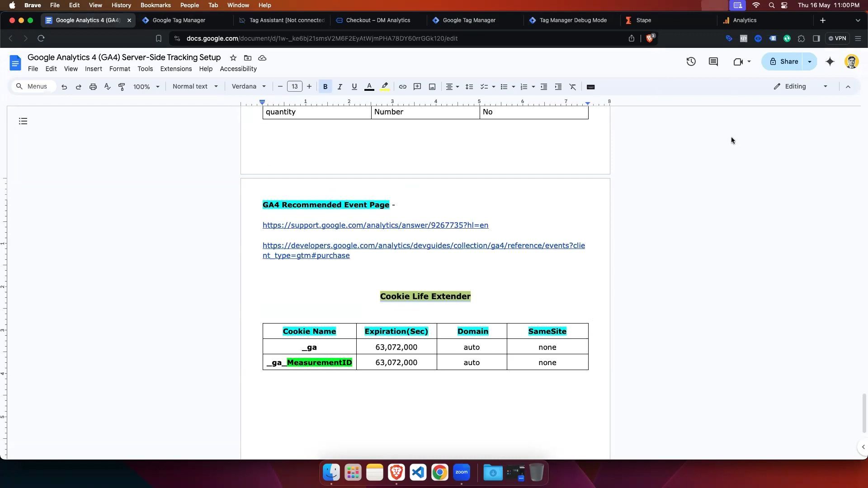Toggle underline formatting button

[354, 87]
